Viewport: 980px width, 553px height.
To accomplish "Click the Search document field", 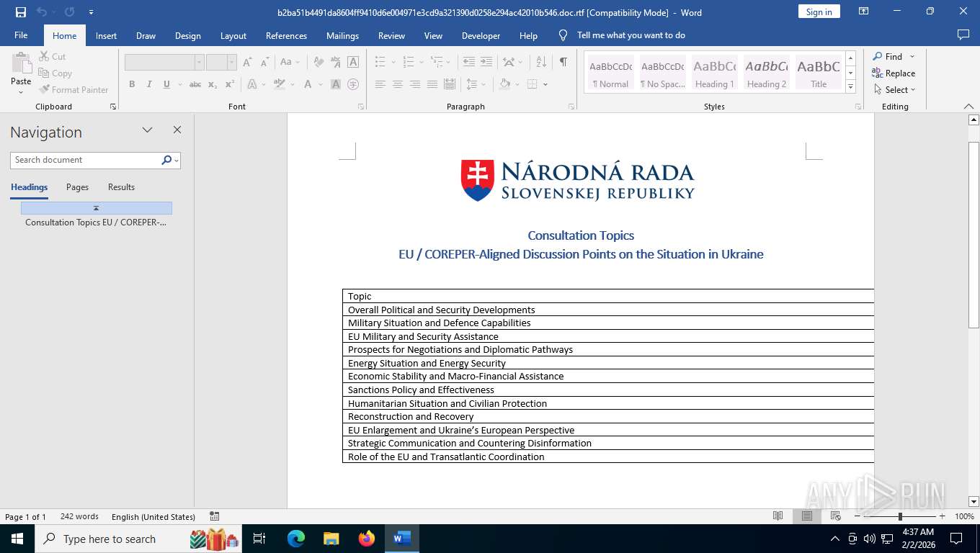I will tap(86, 160).
